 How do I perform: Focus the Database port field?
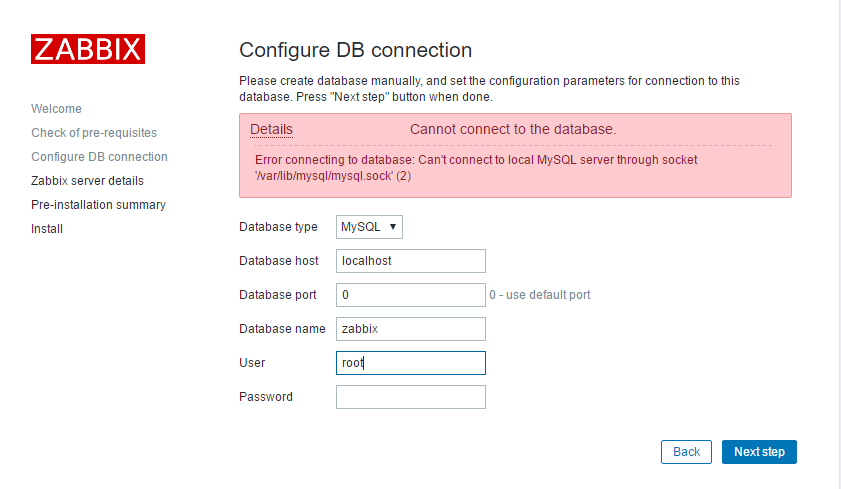coord(411,295)
